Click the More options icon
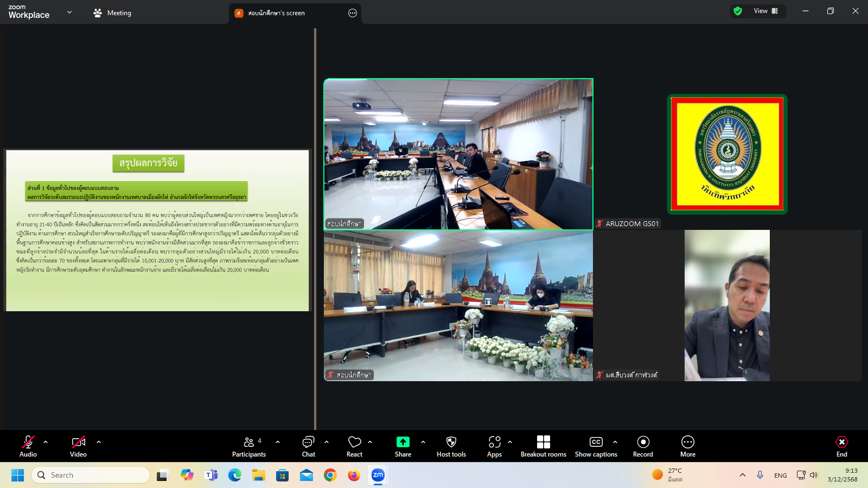 687,442
